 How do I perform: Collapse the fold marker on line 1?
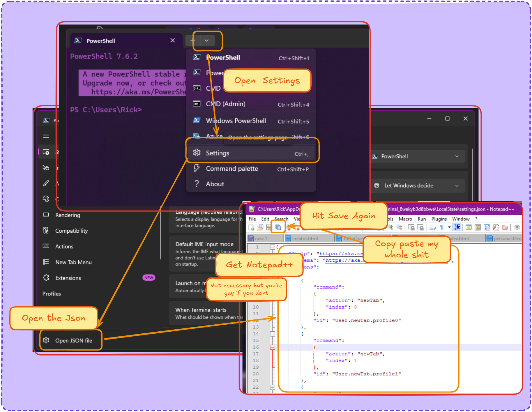[272, 247]
